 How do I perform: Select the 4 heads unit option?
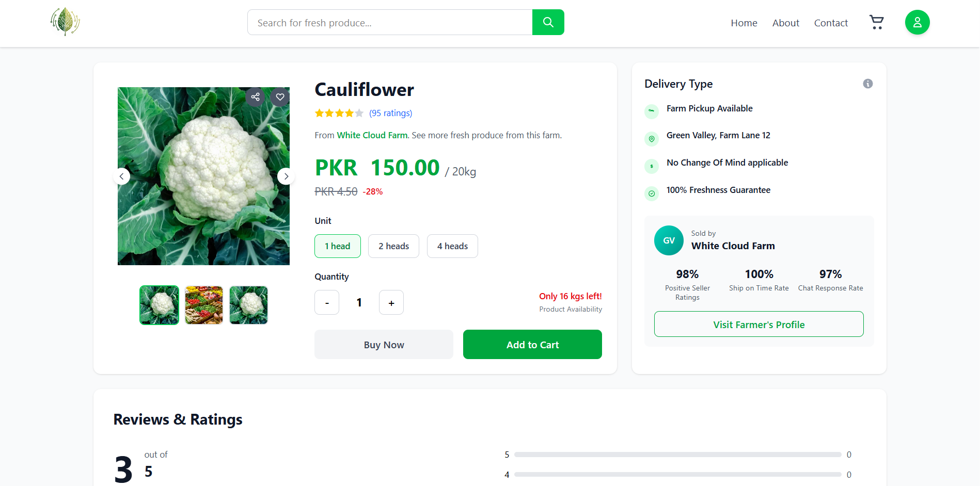452,246
